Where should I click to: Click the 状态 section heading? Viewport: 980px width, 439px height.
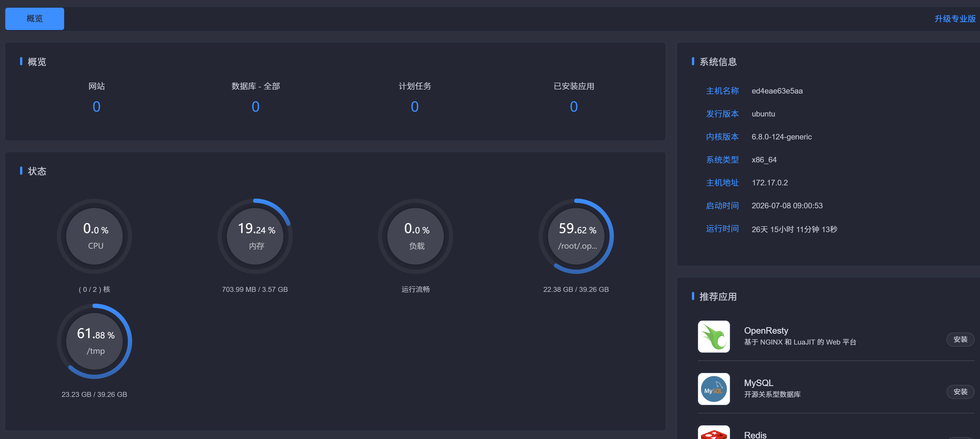(x=37, y=171)
